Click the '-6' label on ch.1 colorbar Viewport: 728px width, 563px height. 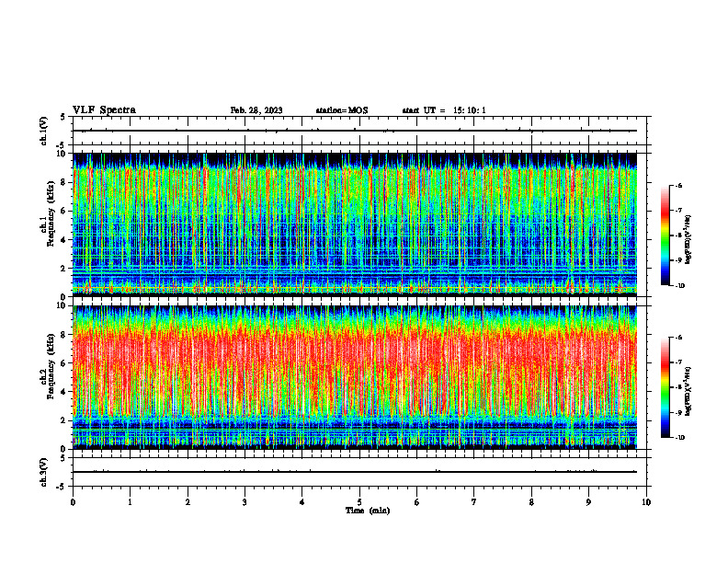(678, 185)
